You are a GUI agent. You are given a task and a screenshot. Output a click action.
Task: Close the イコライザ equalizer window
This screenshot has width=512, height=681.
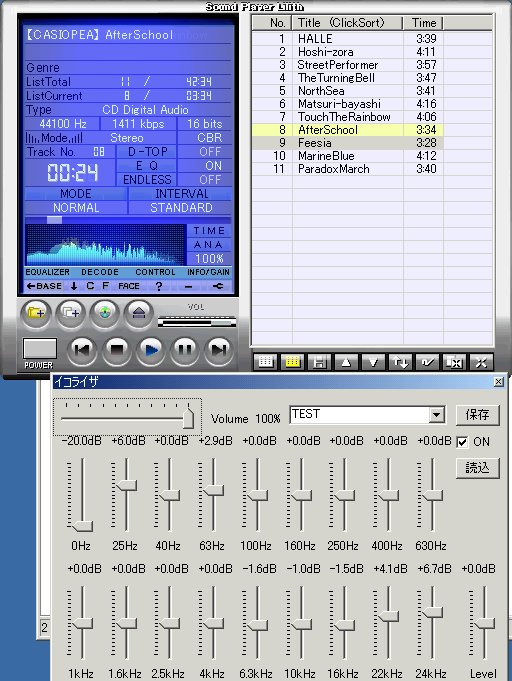[x=499, y=382]
